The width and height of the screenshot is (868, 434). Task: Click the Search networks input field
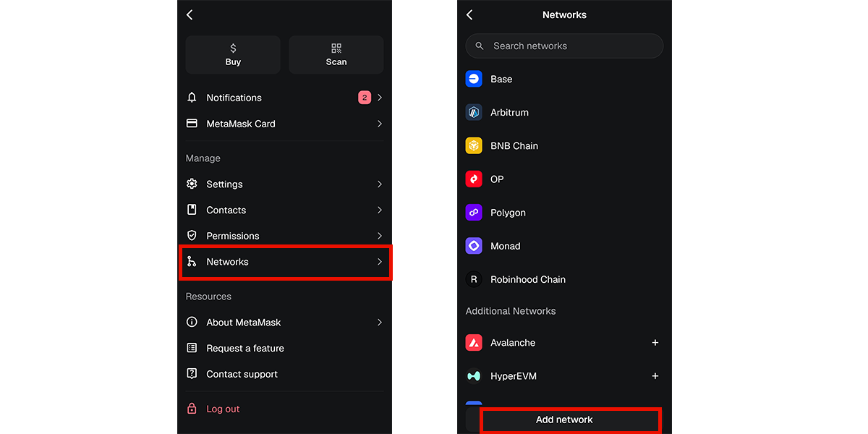point(564,46)
